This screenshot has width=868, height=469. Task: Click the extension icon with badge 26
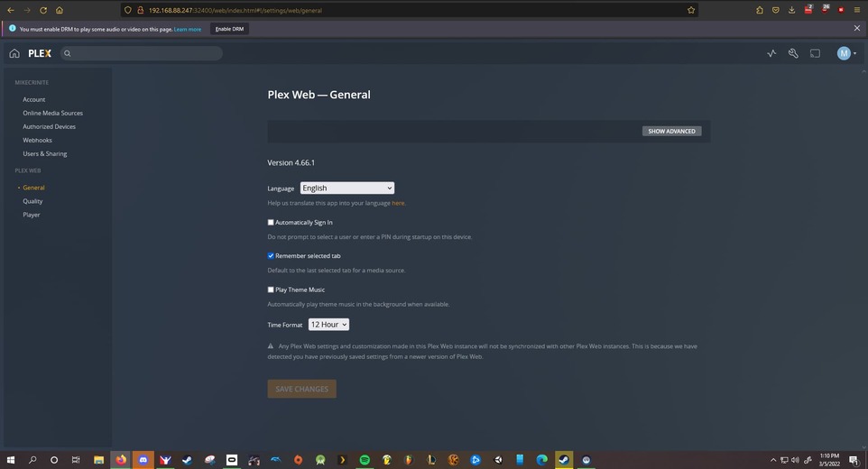(x=825, y=9)
